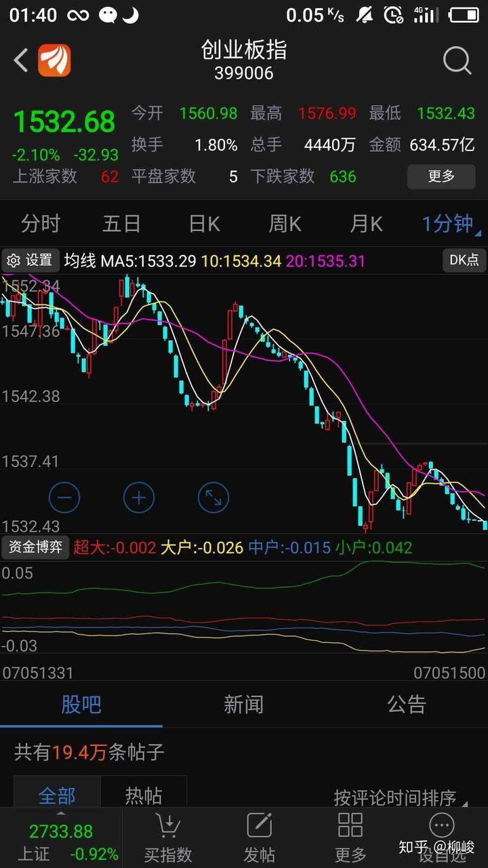Image resolution: width=488 pixels, height=868 pixels.
Task: Tap the chart end time 07051500
Action: tap(450, 673)
